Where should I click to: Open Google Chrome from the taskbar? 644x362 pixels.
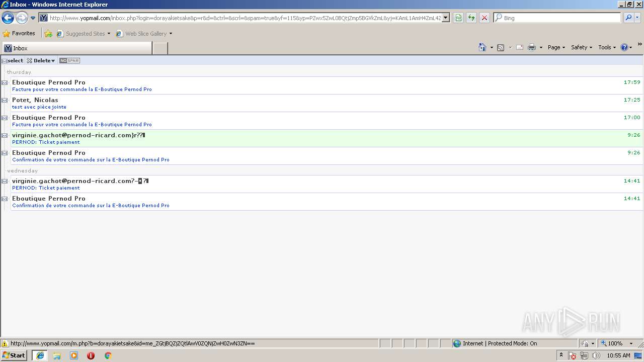pos(108,355)
